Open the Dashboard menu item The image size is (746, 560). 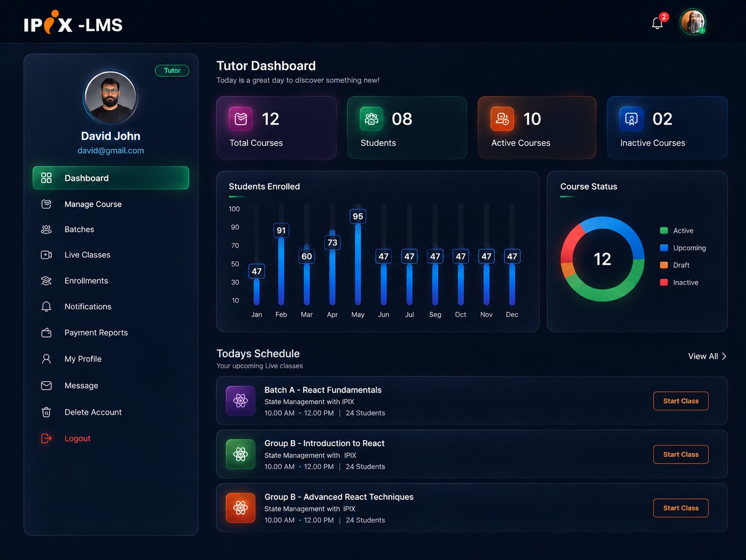111,178
